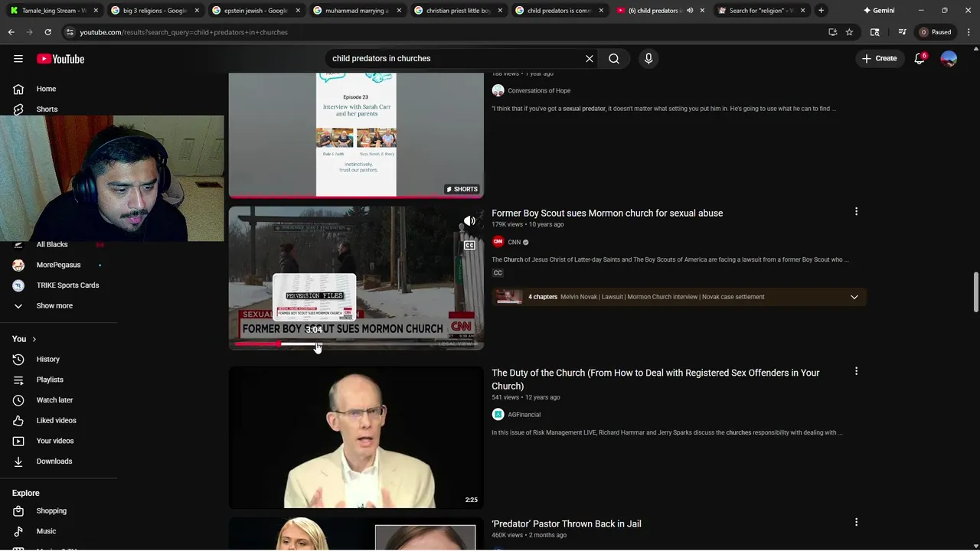
Task: Open the CNN channel name link
Action: click(514, 242)
